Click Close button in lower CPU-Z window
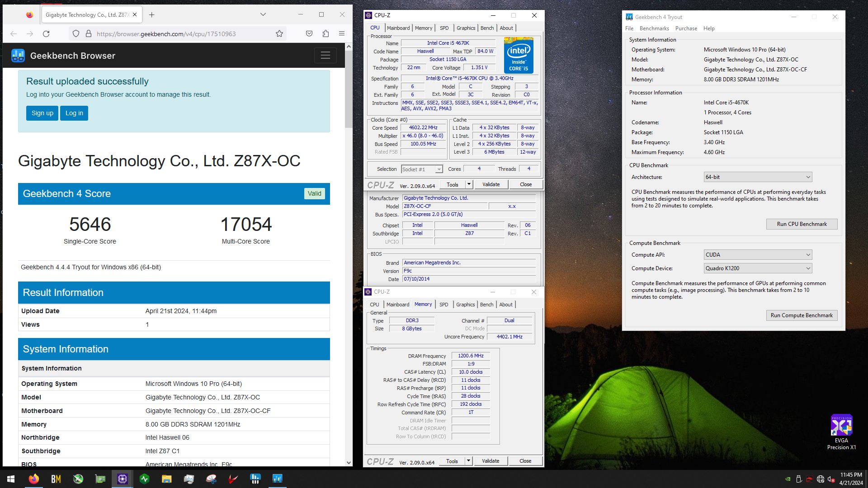868x488 pixels. [525, 461]
